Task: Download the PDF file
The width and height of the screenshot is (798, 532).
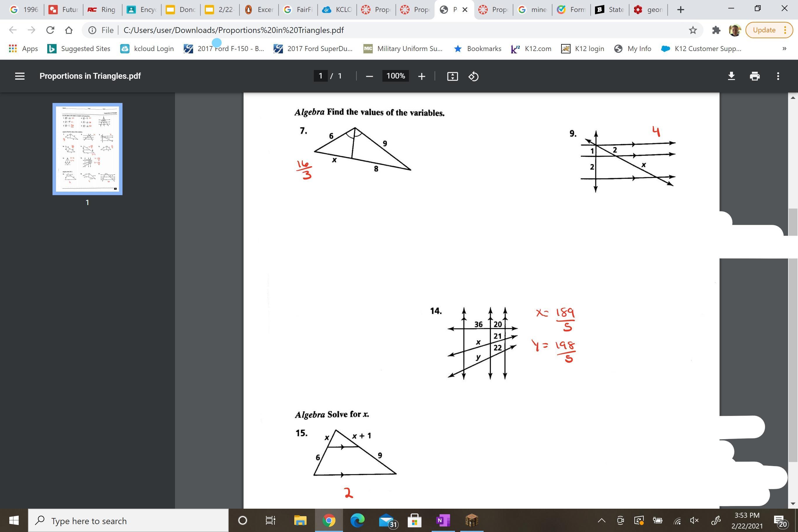Action: pyautogui.click(x=731, y=76)
